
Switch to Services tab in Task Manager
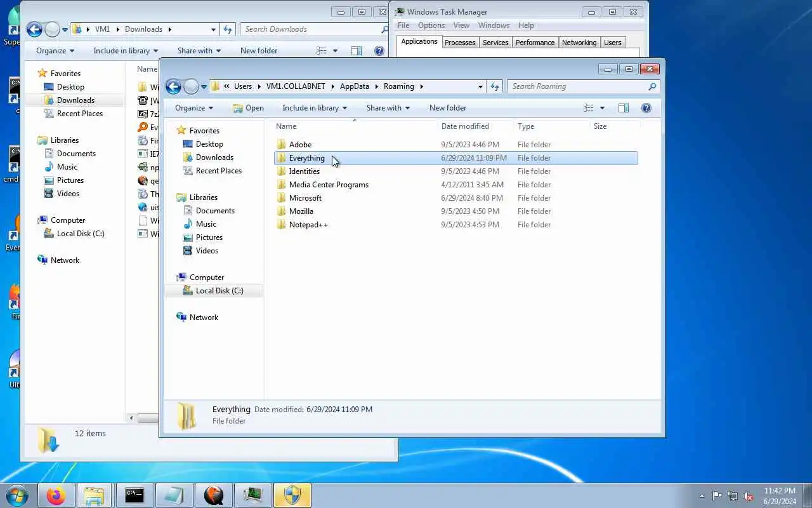coord(495,43)
